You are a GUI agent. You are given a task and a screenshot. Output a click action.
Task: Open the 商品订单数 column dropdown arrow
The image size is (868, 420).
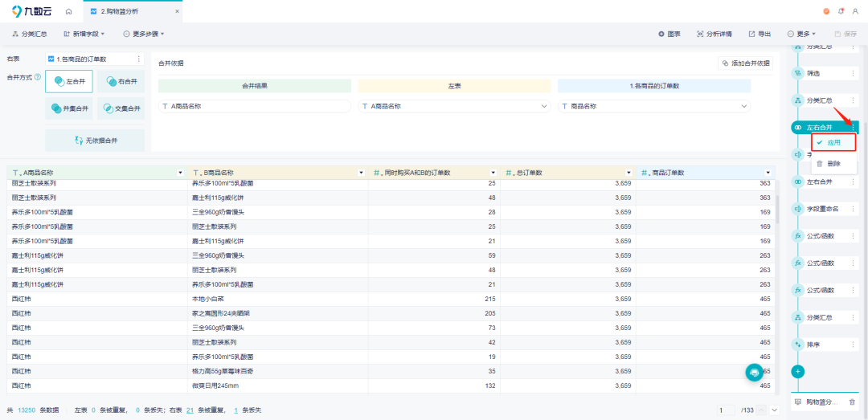(768, 173)
